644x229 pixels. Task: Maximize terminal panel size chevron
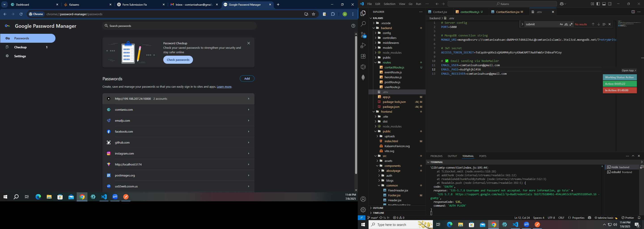point(633,156)
